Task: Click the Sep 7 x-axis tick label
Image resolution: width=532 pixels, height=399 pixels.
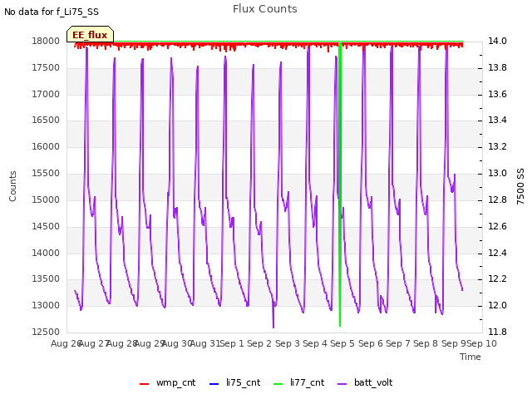Action: [397, 343]
